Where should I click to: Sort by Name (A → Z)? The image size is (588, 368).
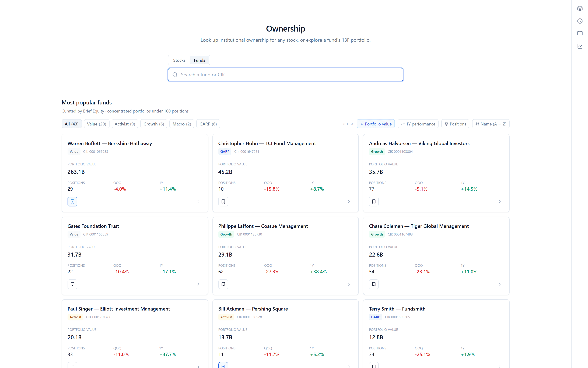[491, 124]
